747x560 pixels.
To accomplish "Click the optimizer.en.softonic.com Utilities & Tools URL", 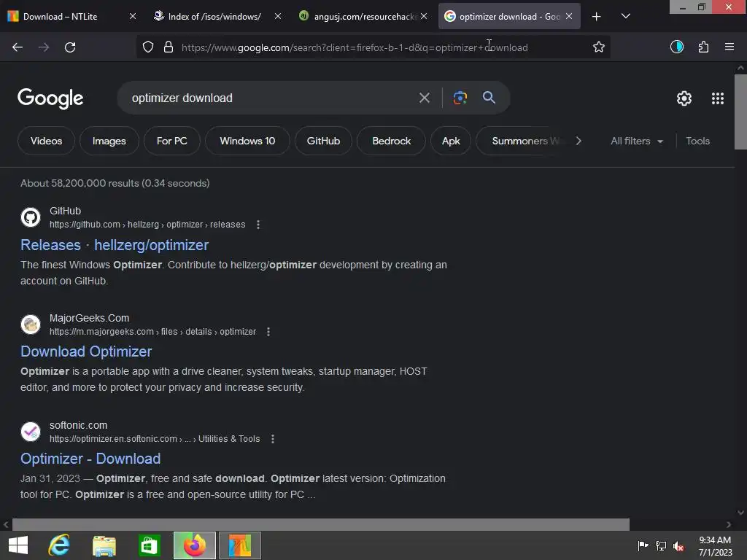I will tap(155, 438).
